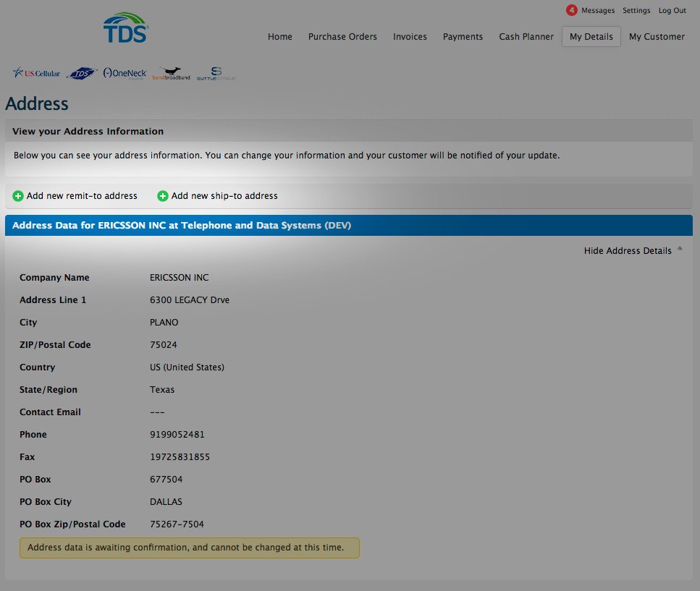
Task: Open the Payments menu
Action: coord(463,37)
